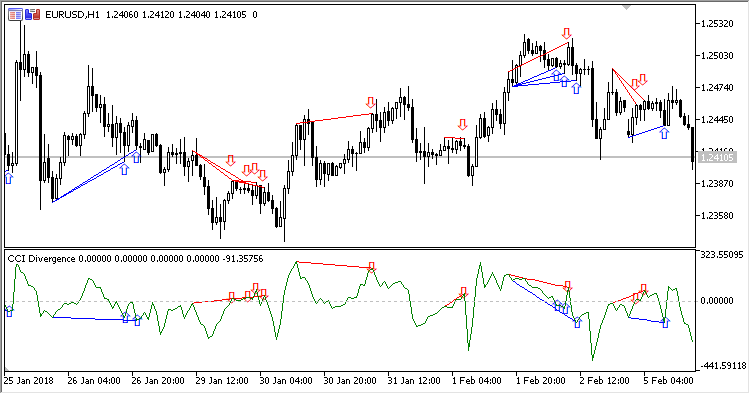750x394 pixels.
Task: Click the 29 Jan 12:00 time label
Action: 222,381
